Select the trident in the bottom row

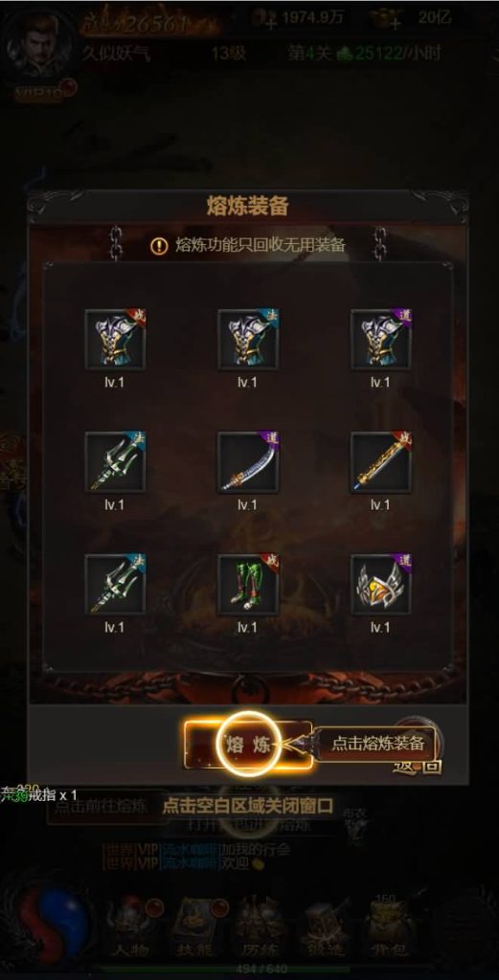click(115, 585)
